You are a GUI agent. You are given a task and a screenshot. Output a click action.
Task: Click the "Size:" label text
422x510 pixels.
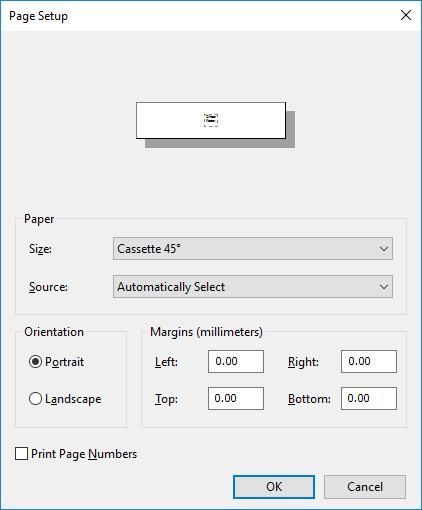pos(40,249)
